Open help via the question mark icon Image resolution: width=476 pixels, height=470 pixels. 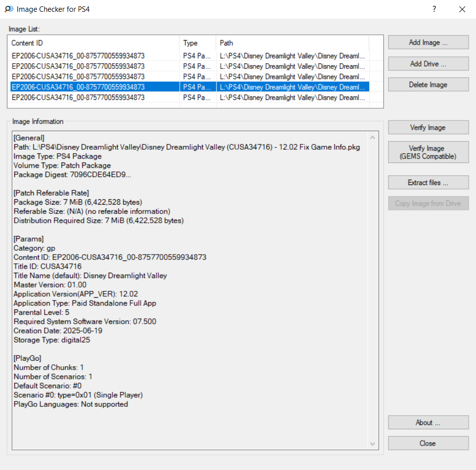point(434,9)
